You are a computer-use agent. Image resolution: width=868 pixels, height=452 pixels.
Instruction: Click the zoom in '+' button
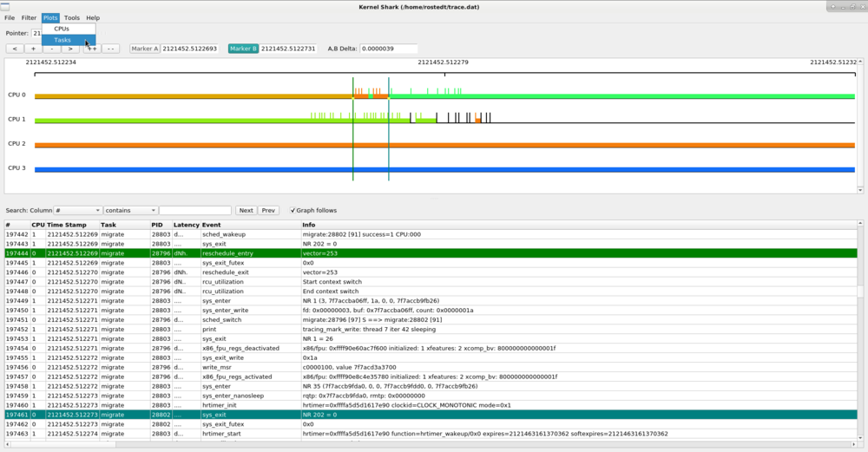tap(33, 49)
